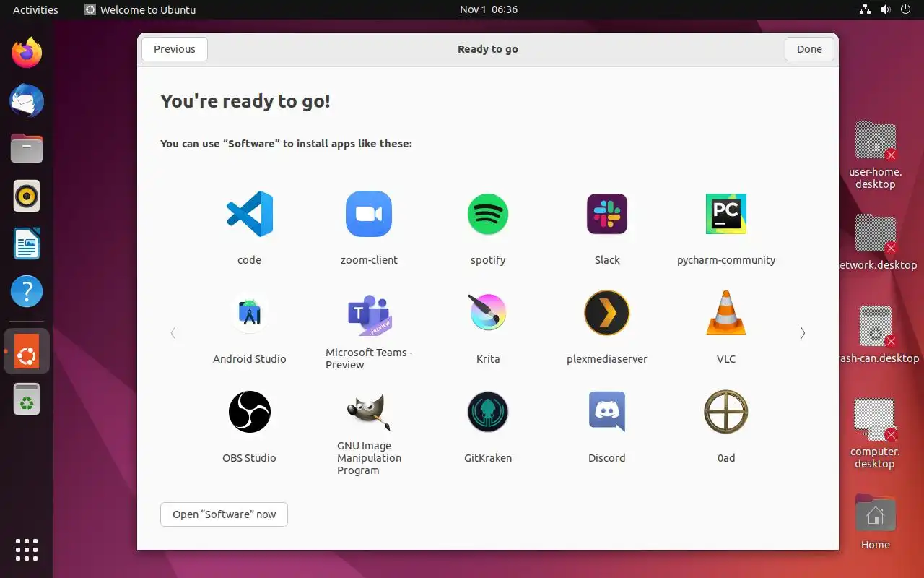This screenshot has height=578, width=924.
Task: Open the Trash in the dock
Action: 27,399
